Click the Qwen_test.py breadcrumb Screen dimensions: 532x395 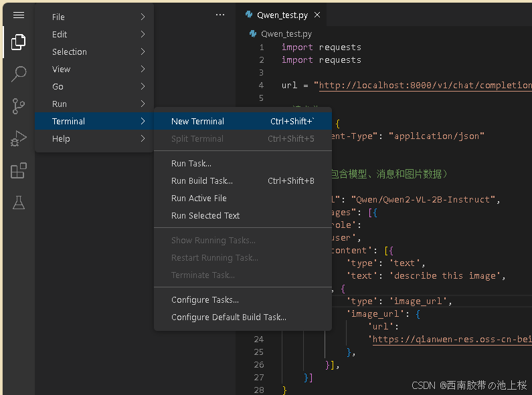[286, 34]
